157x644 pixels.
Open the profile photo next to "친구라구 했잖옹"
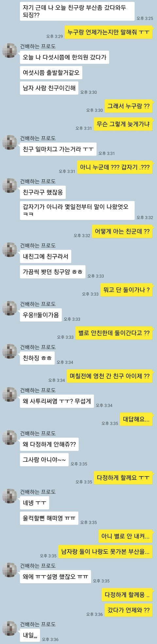pos(9,185)
